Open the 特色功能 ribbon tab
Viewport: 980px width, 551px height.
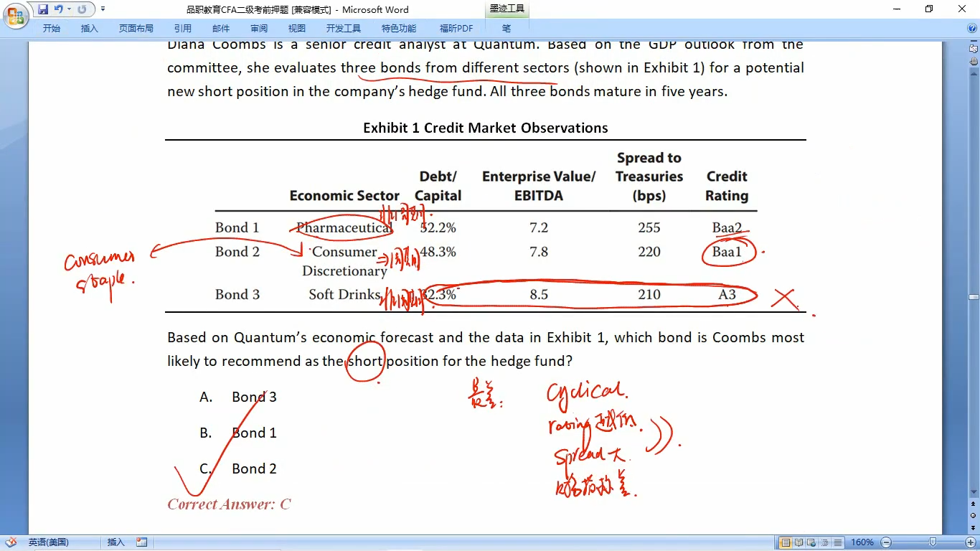coord(399,29)
